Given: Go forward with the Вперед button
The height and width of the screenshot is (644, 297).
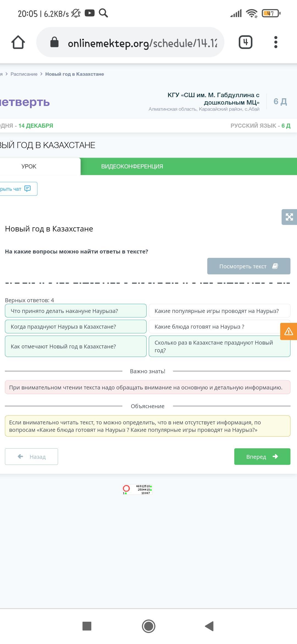Looking at the screenshot, I should click(262, 457).
